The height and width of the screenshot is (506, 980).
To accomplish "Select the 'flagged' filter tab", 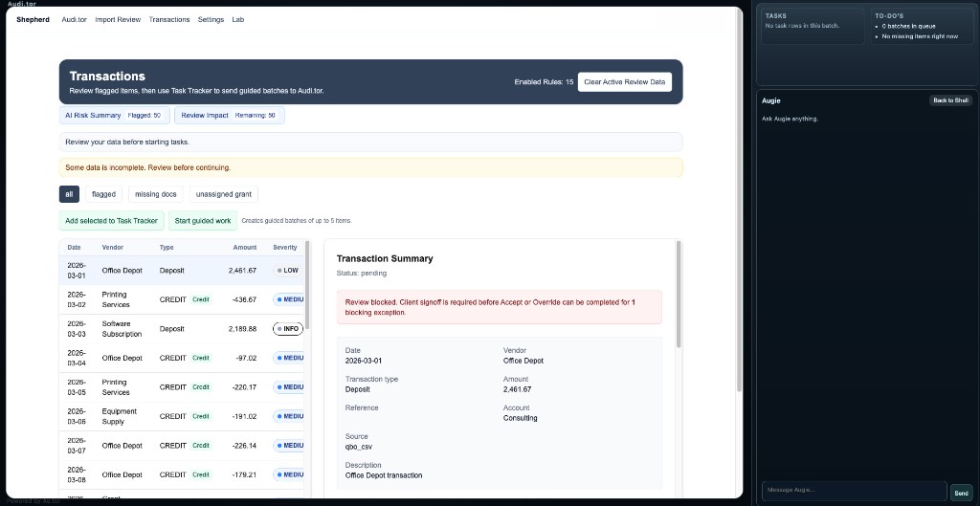I will [x=103, y=194].
